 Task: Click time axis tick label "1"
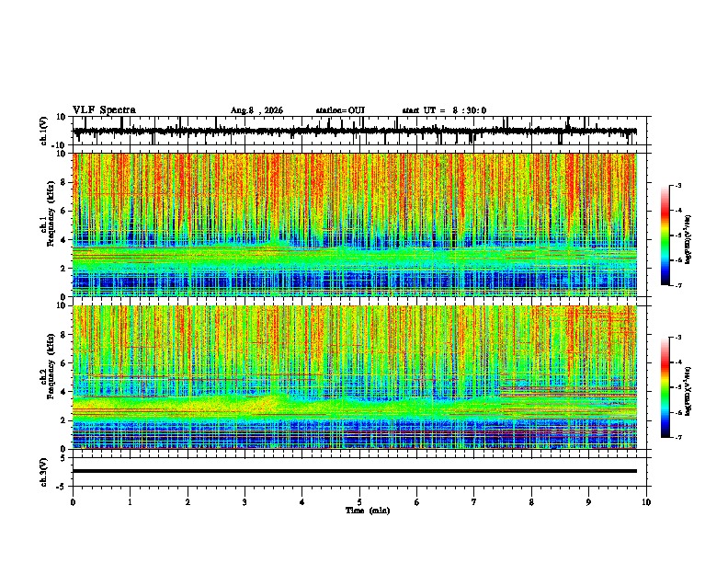[130, 502]
